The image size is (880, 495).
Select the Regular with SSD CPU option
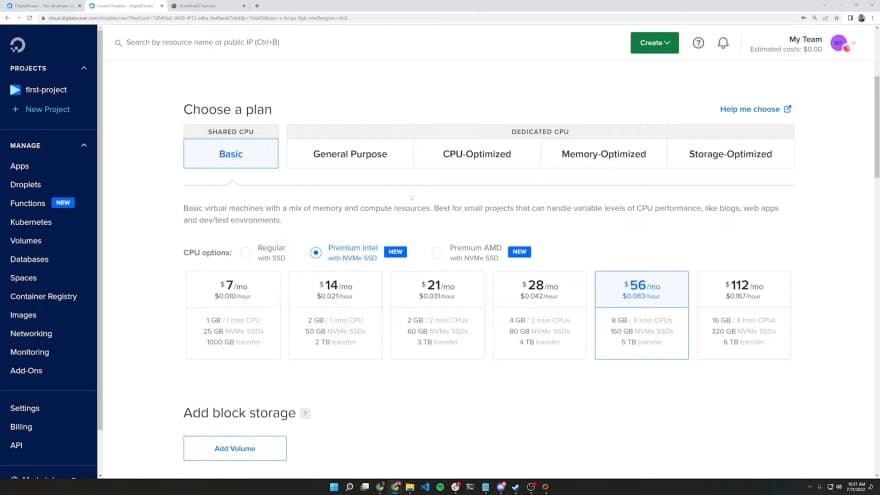pyautogui.click(x=246, y=253)
